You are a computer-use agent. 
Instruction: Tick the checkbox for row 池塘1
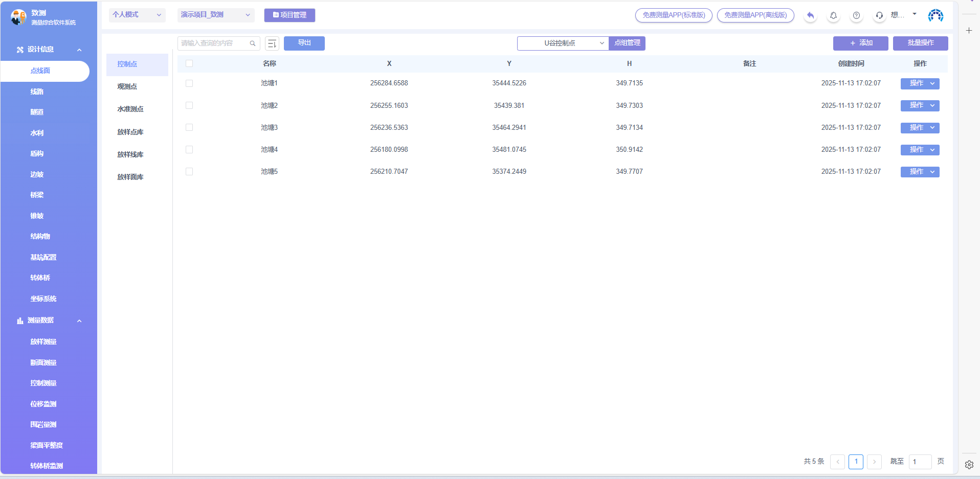189,83
